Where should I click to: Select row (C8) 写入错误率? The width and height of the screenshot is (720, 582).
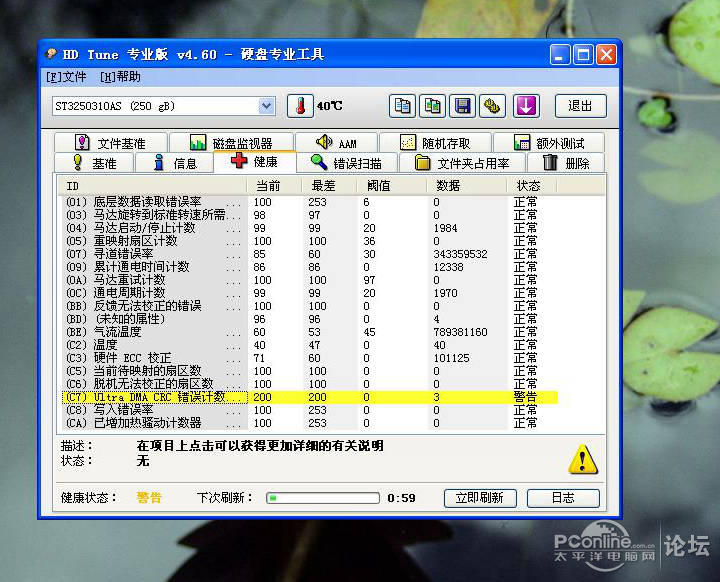point(309,410)
